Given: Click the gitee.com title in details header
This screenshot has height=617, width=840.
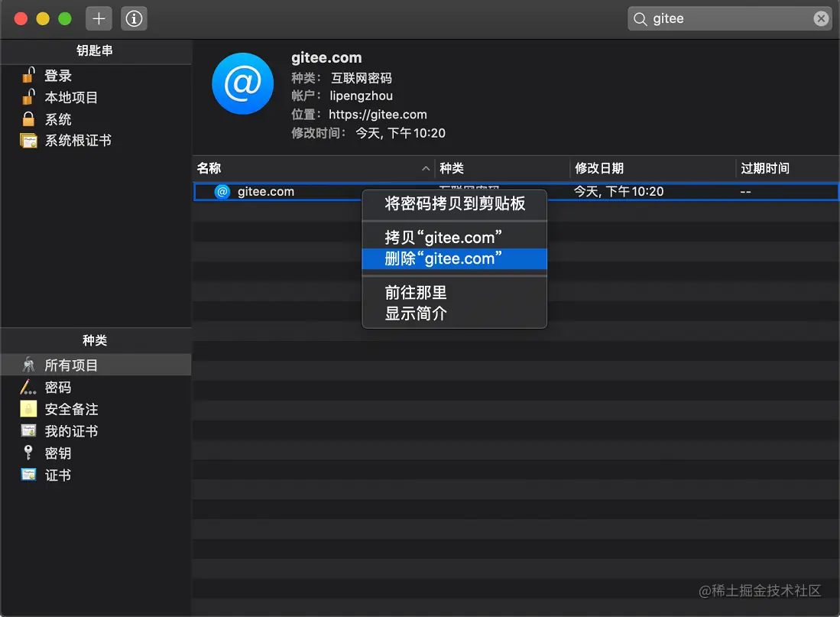Looking at the screenshot, I should point(326,57).
